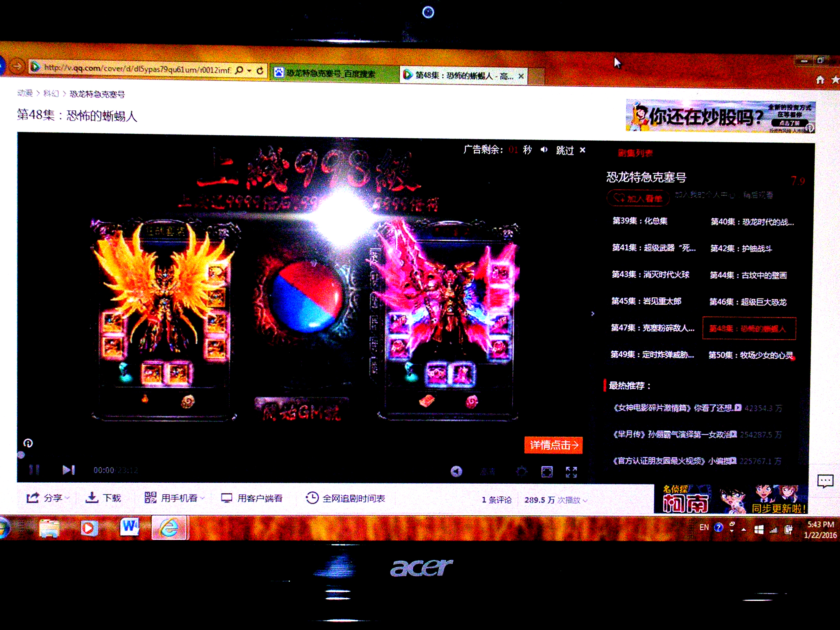Click the video progress bar handle
840x630 pixels.
(21, 454)
